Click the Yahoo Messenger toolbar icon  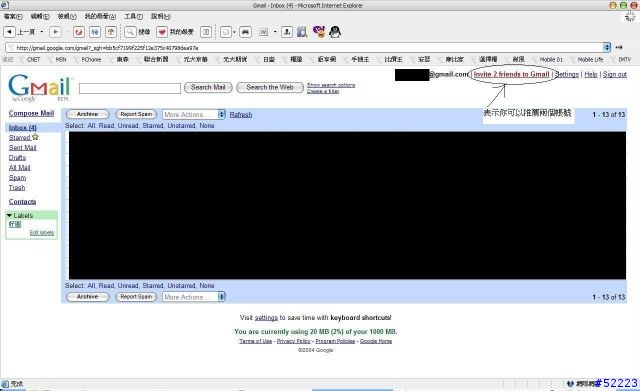point(318,31)
